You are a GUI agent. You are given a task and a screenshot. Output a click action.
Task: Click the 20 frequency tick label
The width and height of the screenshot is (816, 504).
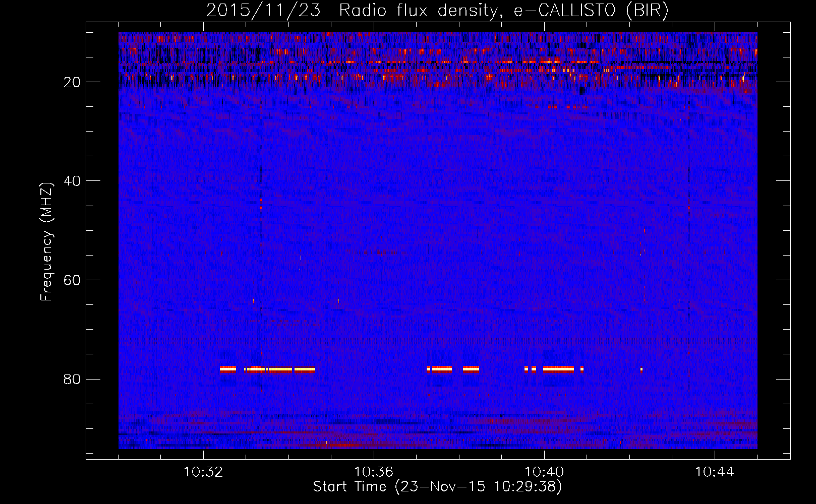(x=73, y=82)
